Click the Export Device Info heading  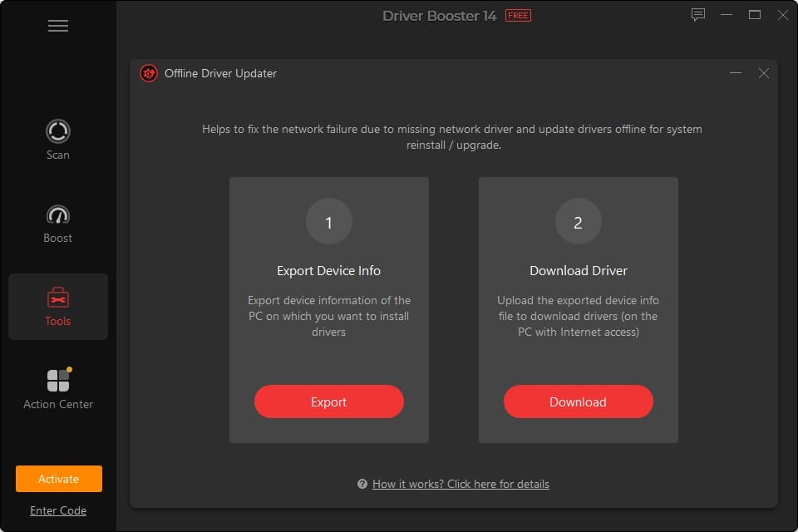click(329, 270)
